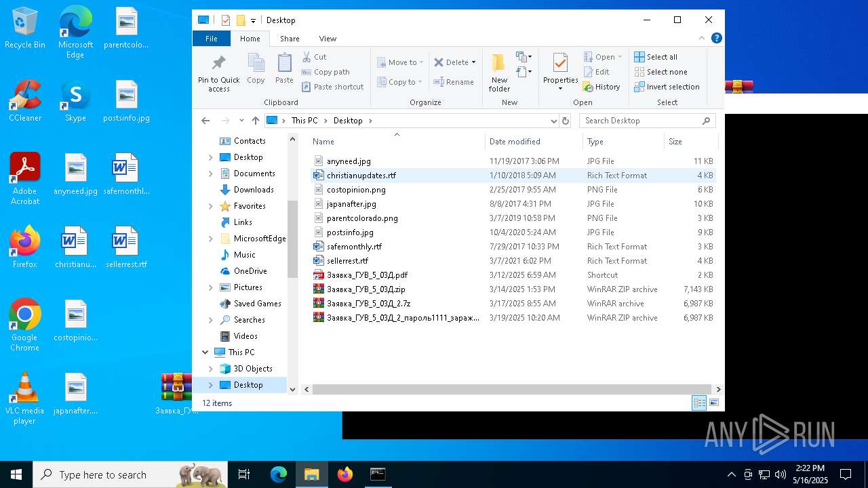868x488 pixels.
Task: Open recent locations dropdown arrow
Action: tap(241, 121)
